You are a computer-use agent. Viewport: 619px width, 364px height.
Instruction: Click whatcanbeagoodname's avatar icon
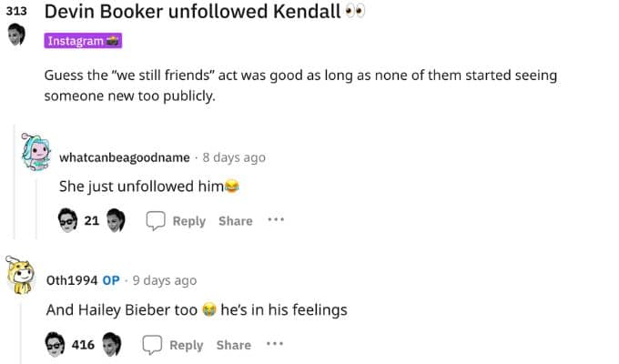click(x=36, y=157)
